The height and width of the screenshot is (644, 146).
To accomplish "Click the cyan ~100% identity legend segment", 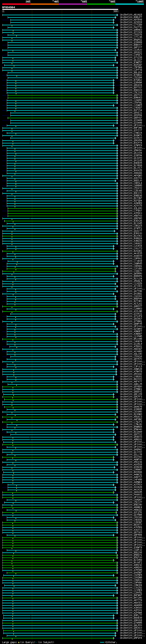I will [130, 4].
